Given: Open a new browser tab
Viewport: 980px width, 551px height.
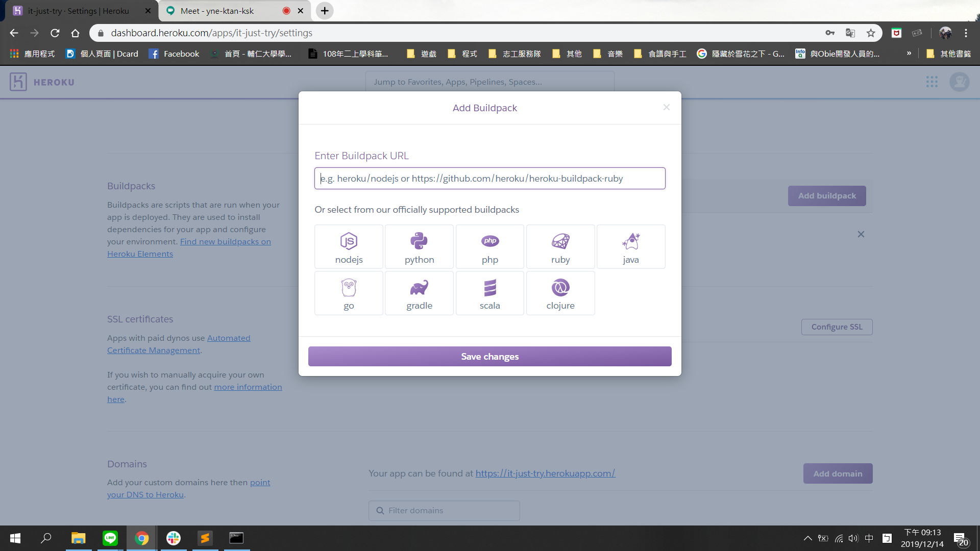Looking at the screenshot, I should click(325, 11).
